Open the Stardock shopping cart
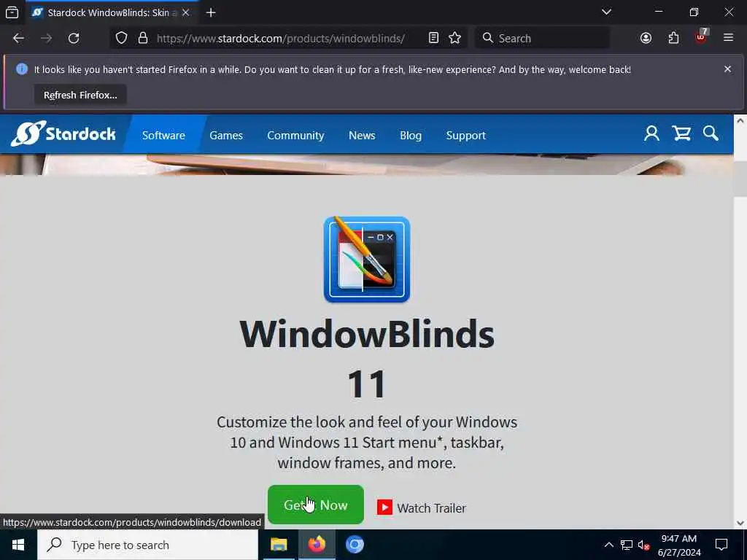Screen dimensions: 747x560 (x=682, y=134)
